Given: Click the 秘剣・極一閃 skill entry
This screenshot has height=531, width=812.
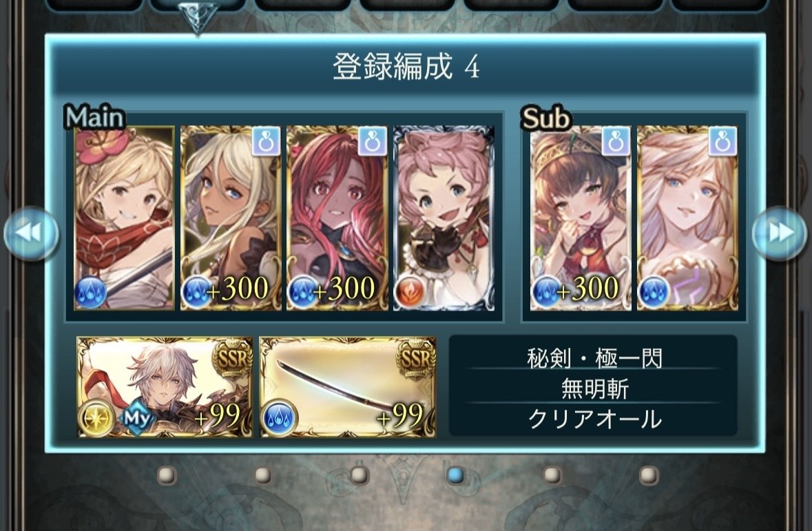Looking at the screenshot, I should pyautogui.click(x=594, y=358).
